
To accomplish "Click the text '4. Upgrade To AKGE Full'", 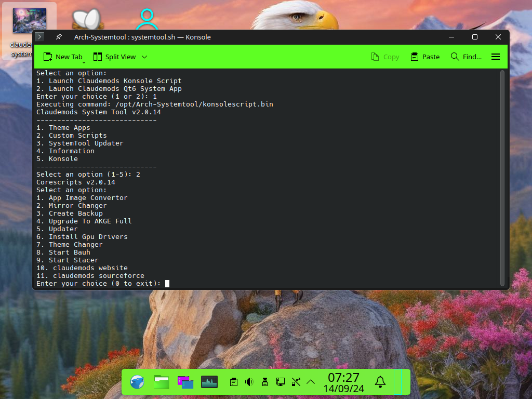I will coord(84,221).
